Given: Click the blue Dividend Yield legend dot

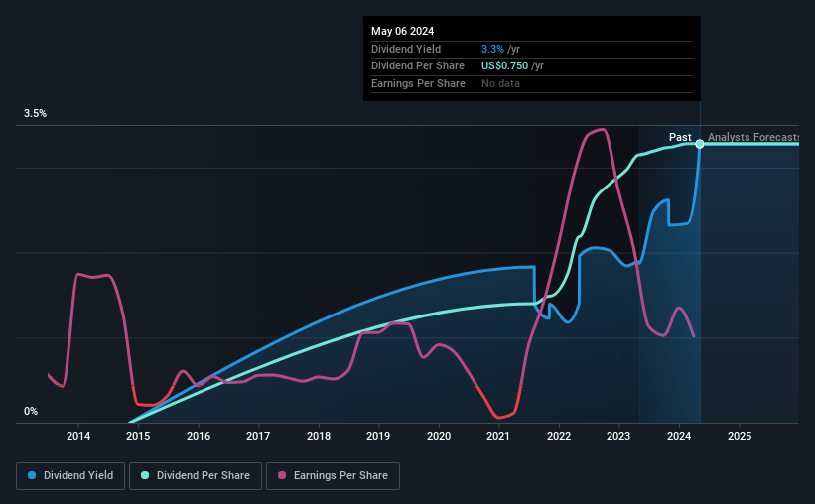Looking at the screenshot, I should 32,475.
